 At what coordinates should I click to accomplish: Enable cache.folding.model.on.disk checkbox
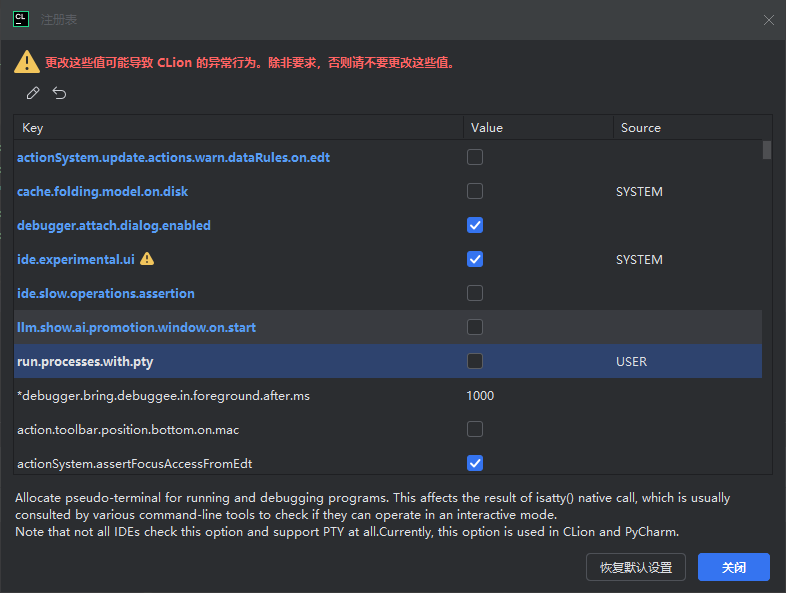click(475, 191)
